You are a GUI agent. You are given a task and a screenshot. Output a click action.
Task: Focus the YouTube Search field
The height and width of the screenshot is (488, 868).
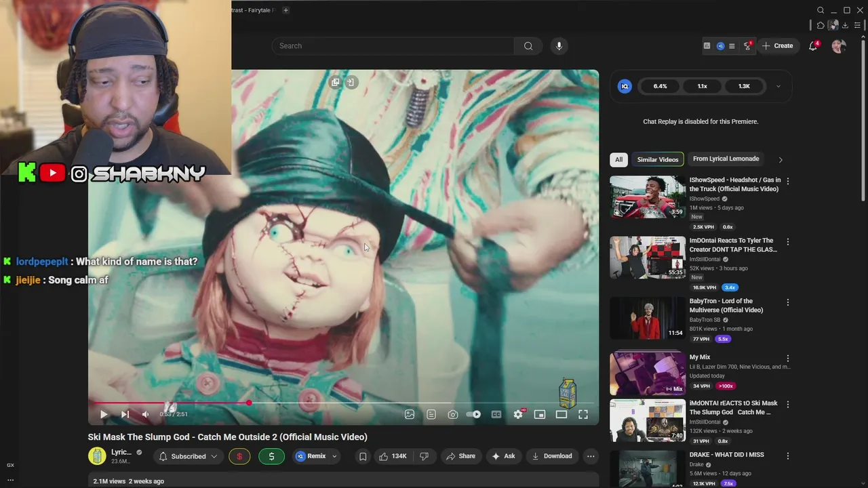pos(393,46)
